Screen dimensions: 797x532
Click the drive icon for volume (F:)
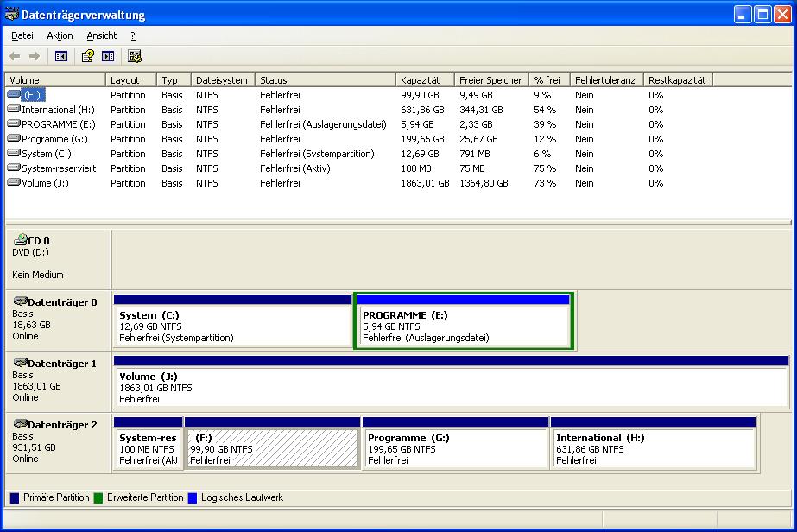tap(14, 94)
